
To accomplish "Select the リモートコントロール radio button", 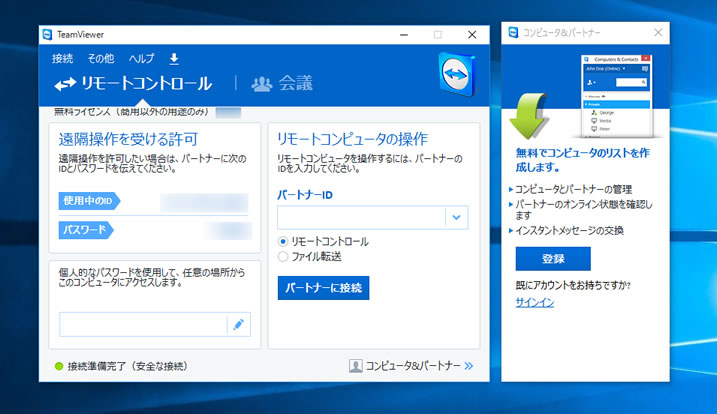I will [x=283, y=241].
